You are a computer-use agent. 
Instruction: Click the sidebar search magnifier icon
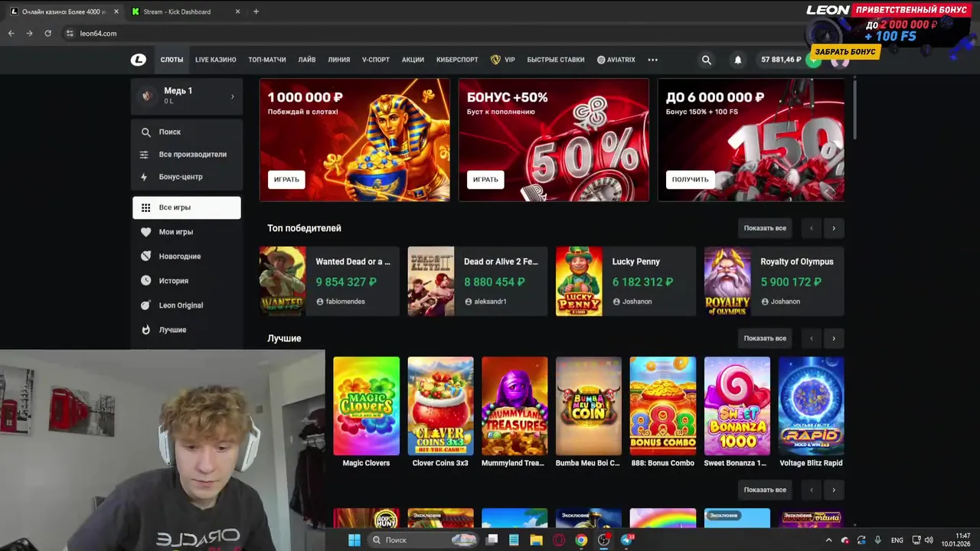(x=145, y=132)
